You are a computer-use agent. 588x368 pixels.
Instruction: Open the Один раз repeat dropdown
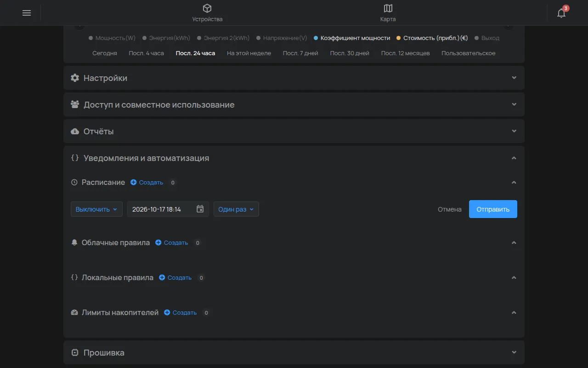pyautogui.click(x=236, y=209)
